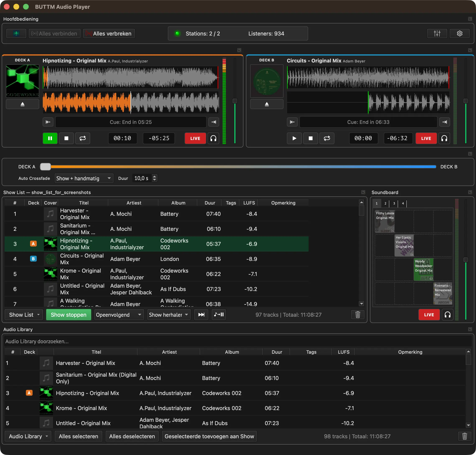
Task: Click Alles selecteren button
Action: 78,436
